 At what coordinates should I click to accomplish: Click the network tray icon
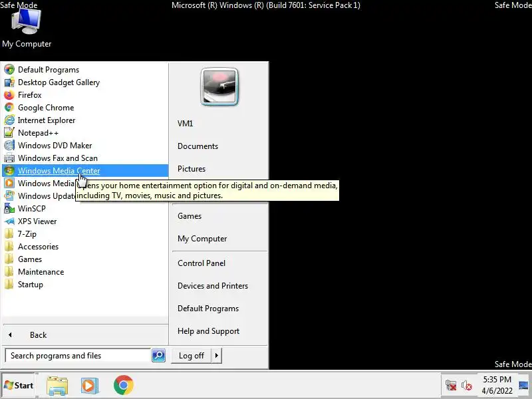click(451, 386)
